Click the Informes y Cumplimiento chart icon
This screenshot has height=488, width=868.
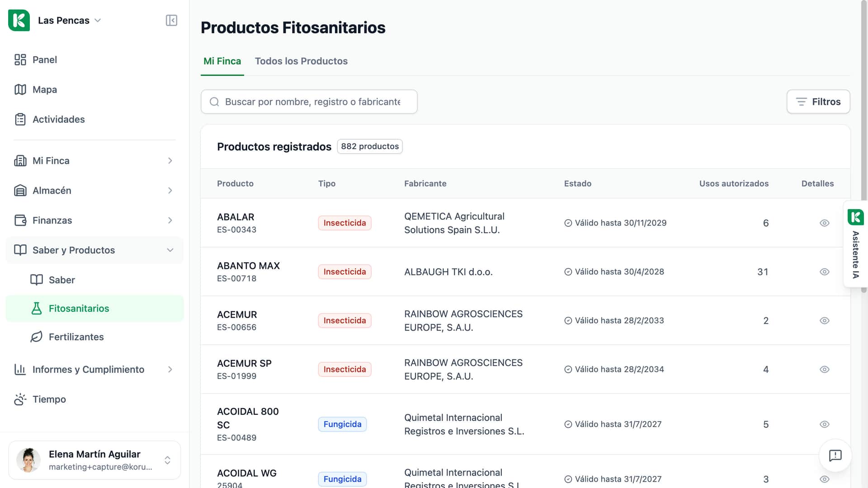pyautogui.click(x=20, y=370)
